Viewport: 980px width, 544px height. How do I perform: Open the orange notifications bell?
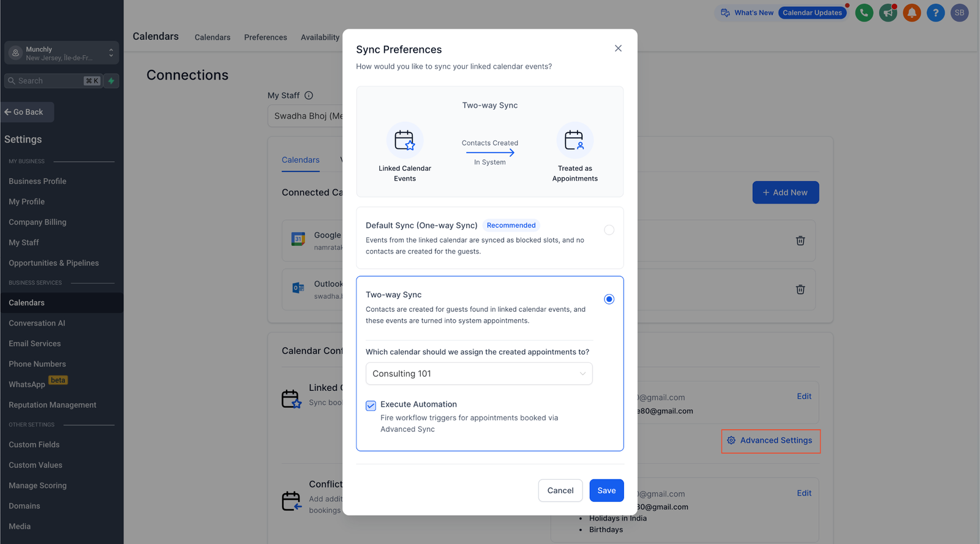[911, 13]
